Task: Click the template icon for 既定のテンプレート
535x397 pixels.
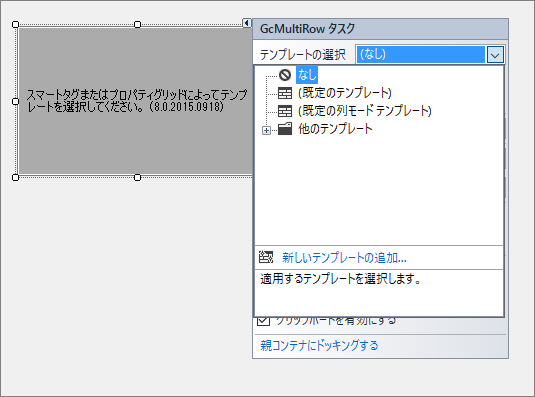Action: [285, 93]
